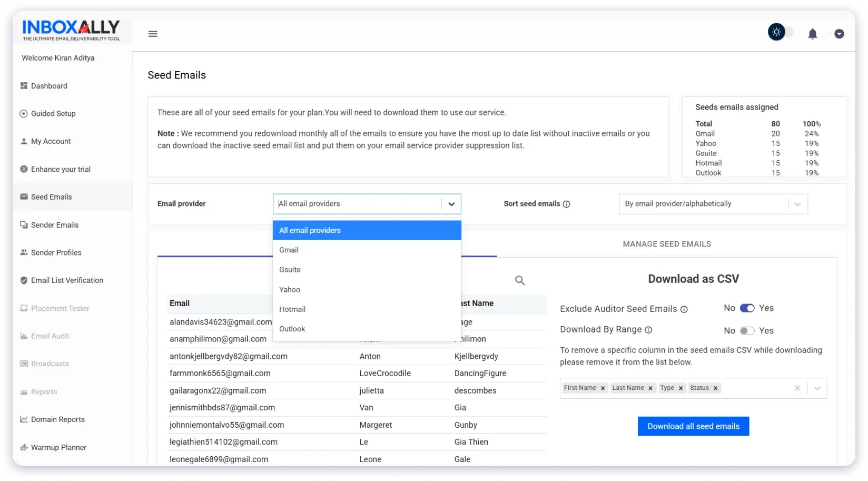Viewport: 868px width, 481px height.
Task: Click gailaragonx22@gmail.com email cell
Action: [218, 390]
